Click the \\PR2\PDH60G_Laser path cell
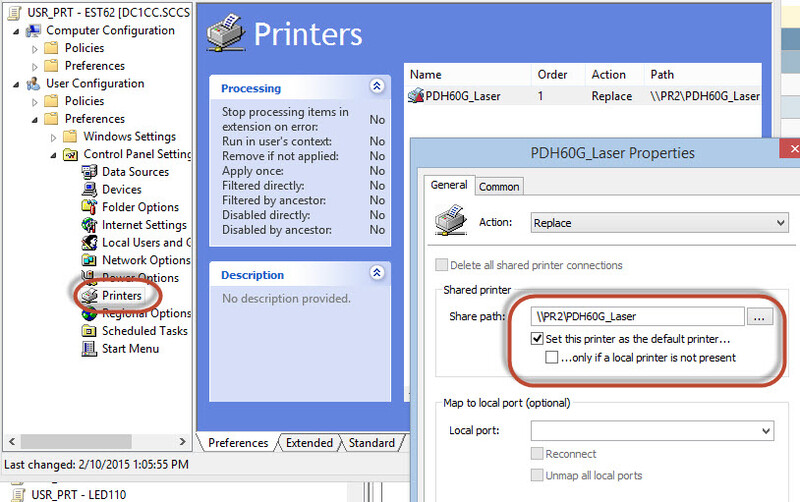 [x=705, y=96]
